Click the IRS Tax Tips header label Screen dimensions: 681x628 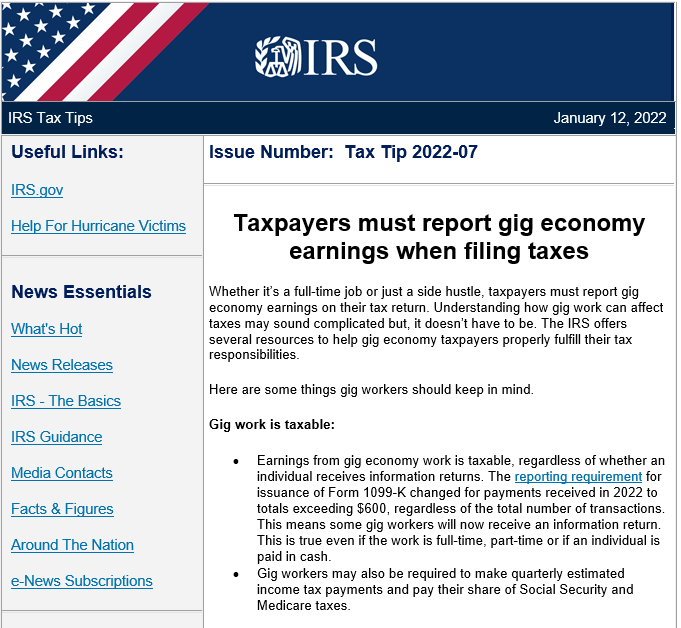[50, 118]
